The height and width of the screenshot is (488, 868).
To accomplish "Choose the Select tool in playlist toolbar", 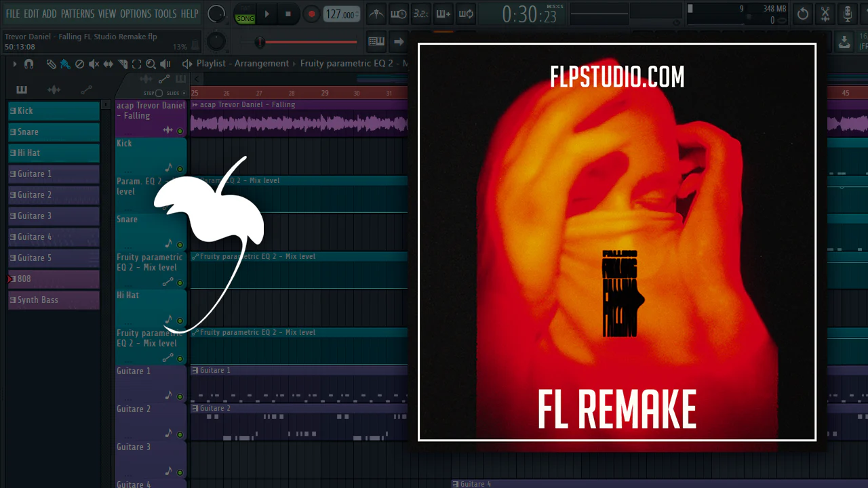I will [x=136, y=64].
